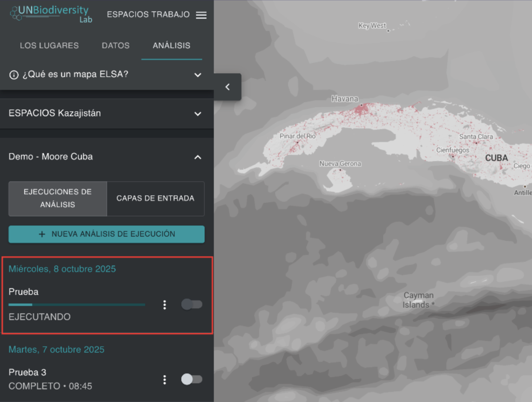Viewport: 532px width, 402px height.
Task: Open three-dot options for the running Prueba
Action: coord(165,305)
